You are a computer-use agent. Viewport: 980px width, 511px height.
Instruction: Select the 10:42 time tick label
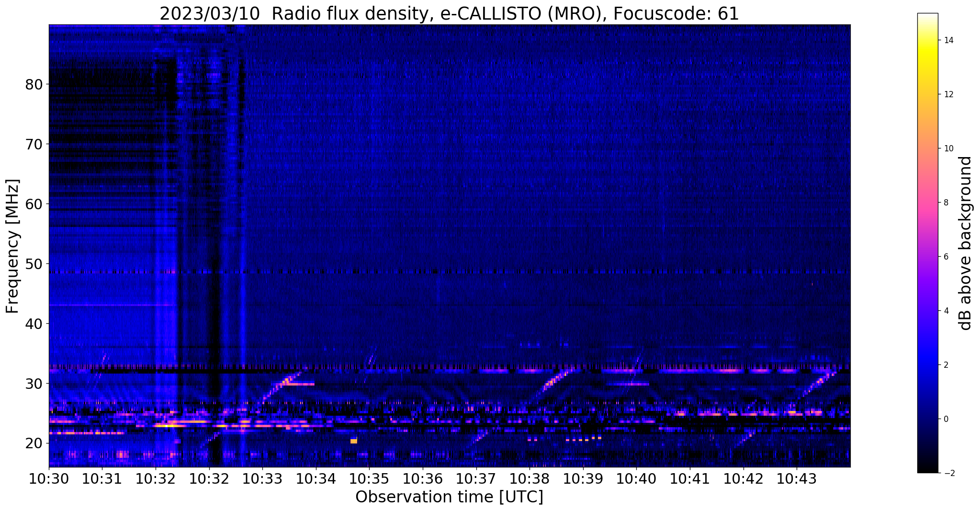(x=743, y=479)
